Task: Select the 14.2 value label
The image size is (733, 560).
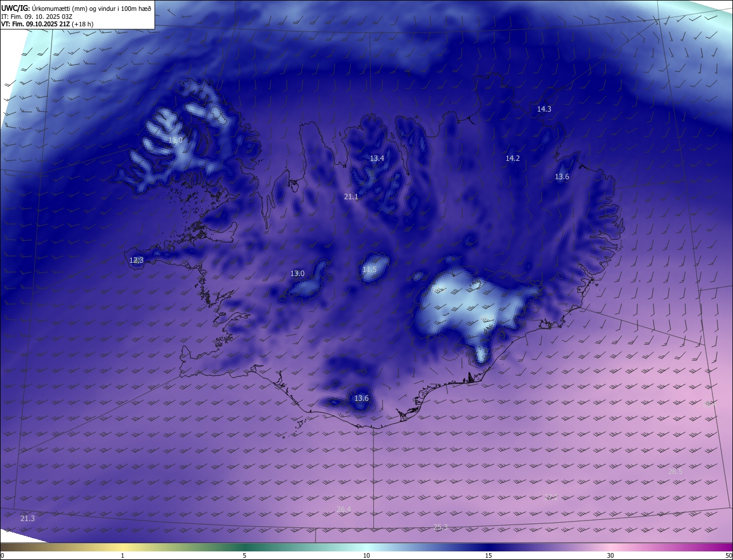Action: point(513,158)
